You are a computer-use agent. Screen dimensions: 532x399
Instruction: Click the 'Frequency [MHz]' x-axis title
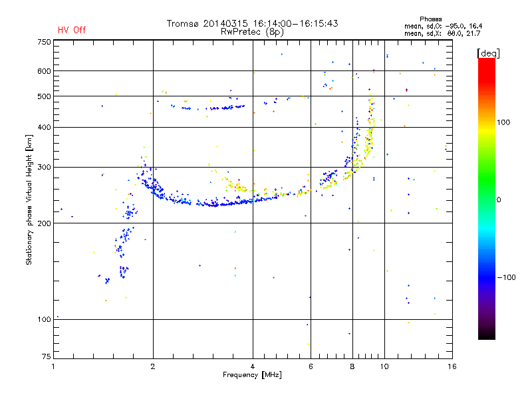(x=252, y=375)
